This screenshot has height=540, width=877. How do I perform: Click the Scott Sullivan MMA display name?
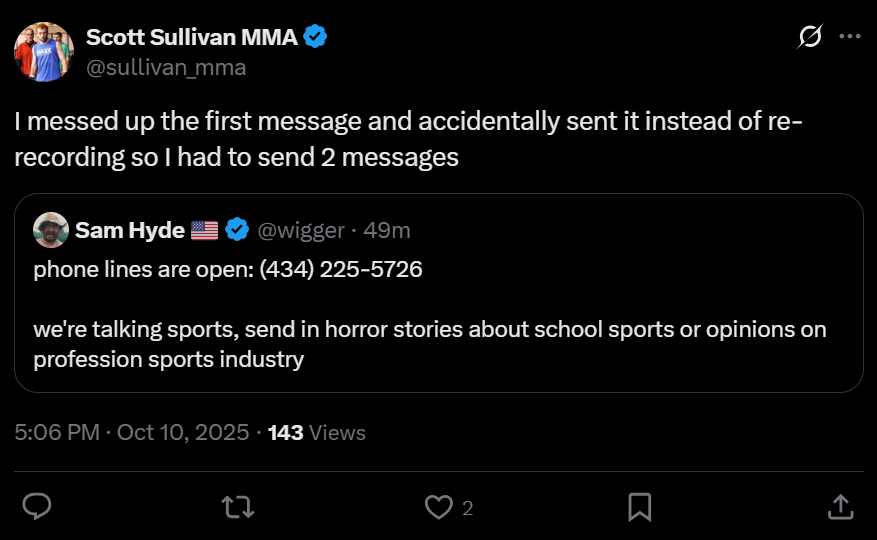click(x=192, y=37)
